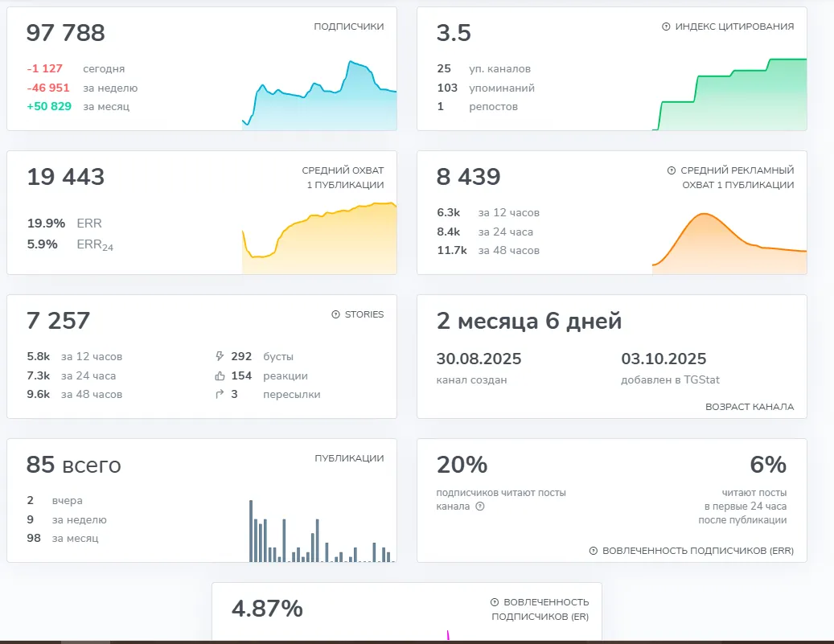Click the 'канал создан' caption
Viewport: 834px width, 644px height.
point(472,380)
